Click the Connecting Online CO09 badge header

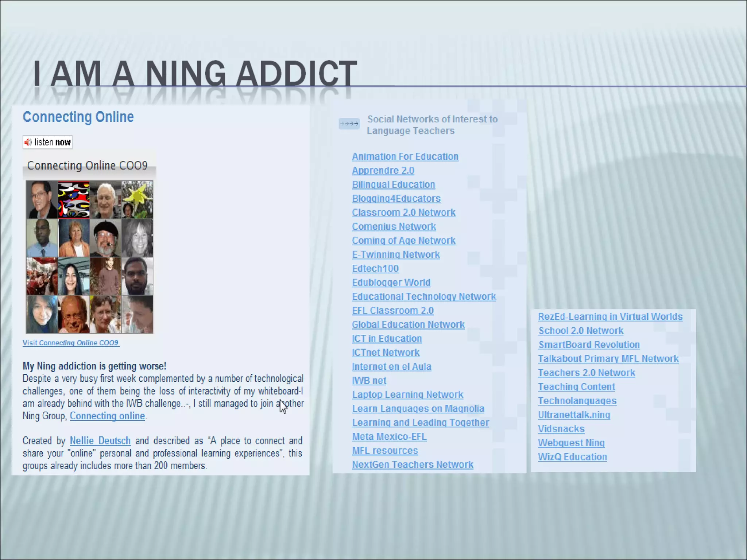coord(88,166)
